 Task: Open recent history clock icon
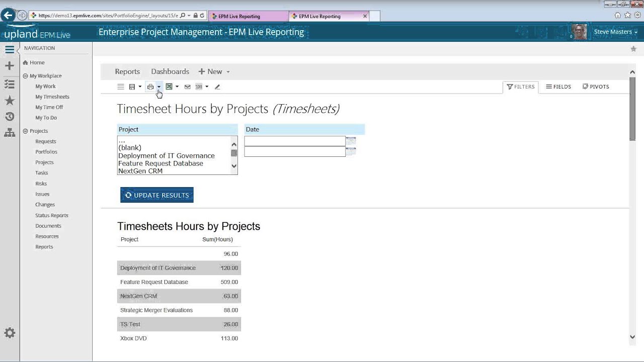[x=10, y=117]
